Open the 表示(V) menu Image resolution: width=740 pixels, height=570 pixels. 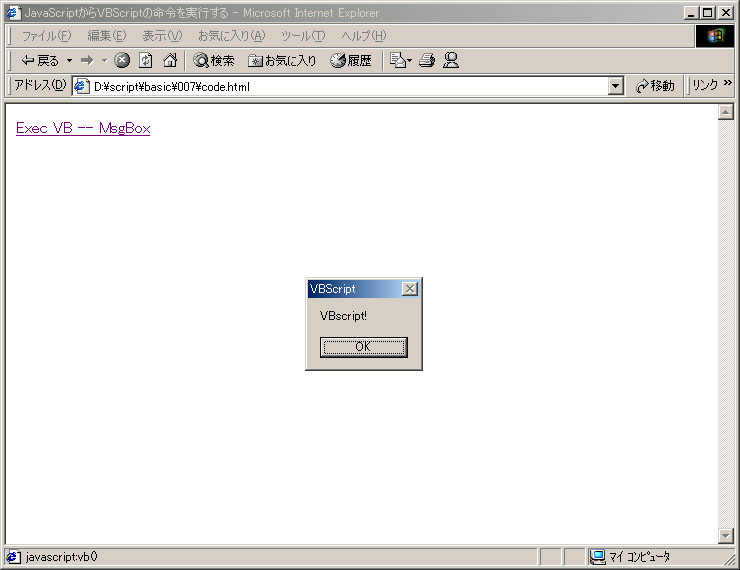162,35
